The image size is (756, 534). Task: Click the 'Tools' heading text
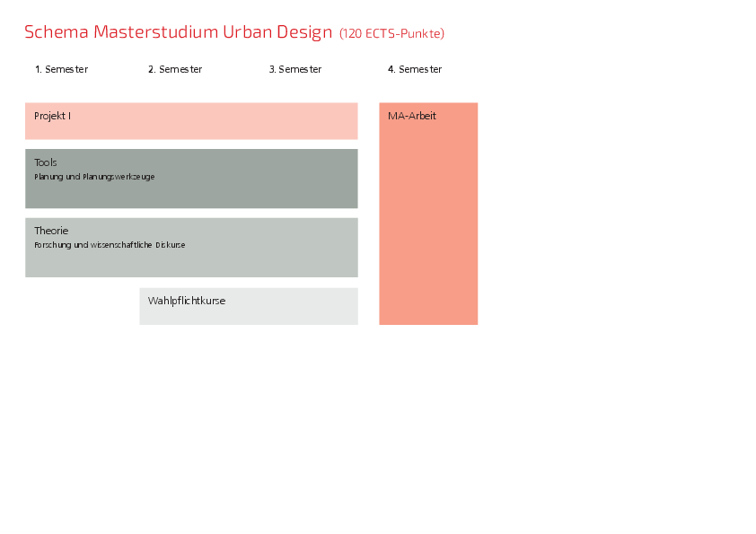point(46,162)
